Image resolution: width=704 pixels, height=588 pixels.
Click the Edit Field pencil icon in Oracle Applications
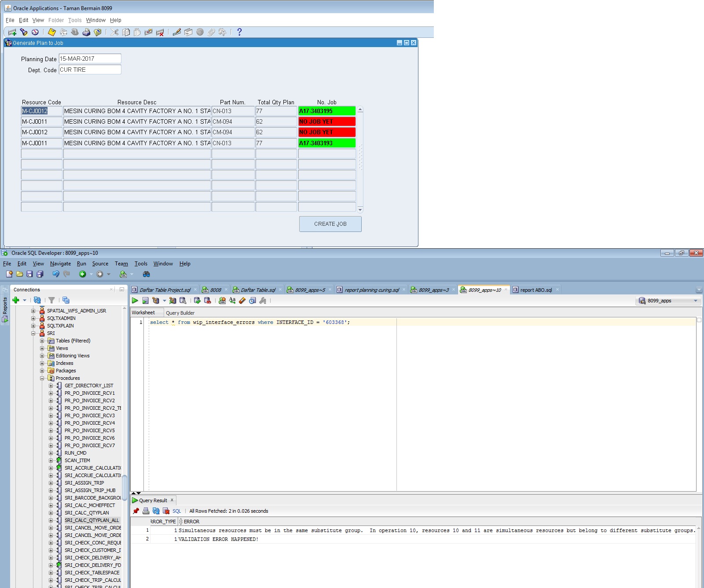177,32
